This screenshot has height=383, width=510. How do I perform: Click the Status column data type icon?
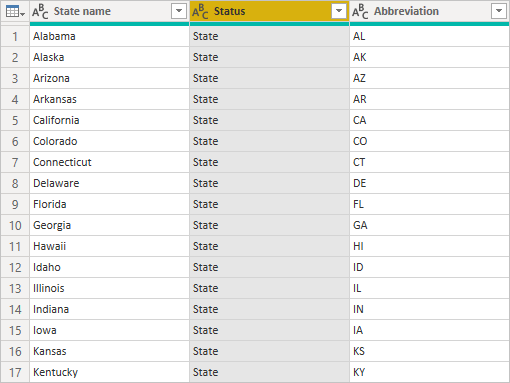tap(200, 12)
